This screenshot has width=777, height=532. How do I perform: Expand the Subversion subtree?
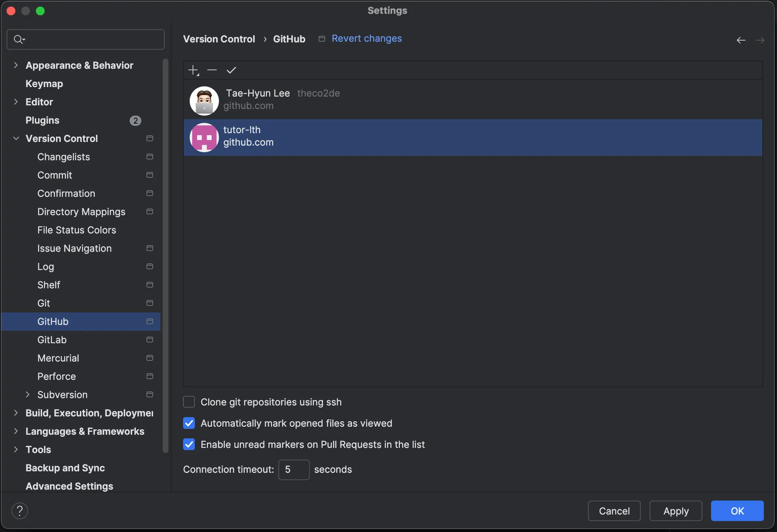27,395
